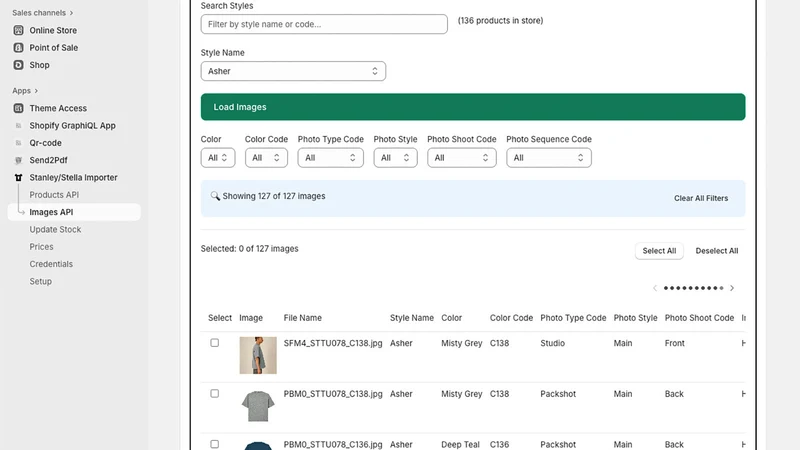The image size is (800, 450).
Task: Open the Qr-code app icon
Action: tap(18, 143)
